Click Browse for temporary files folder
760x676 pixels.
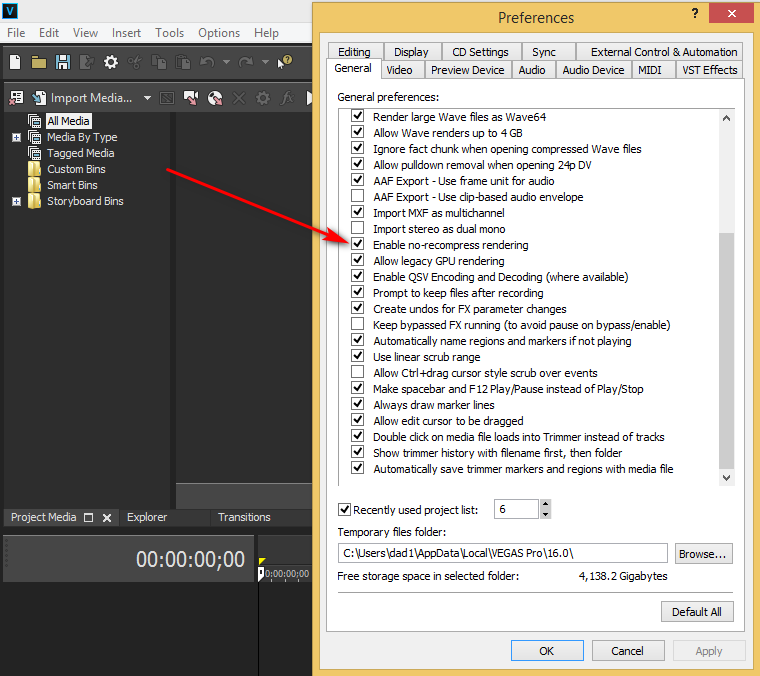coord(703,553)
